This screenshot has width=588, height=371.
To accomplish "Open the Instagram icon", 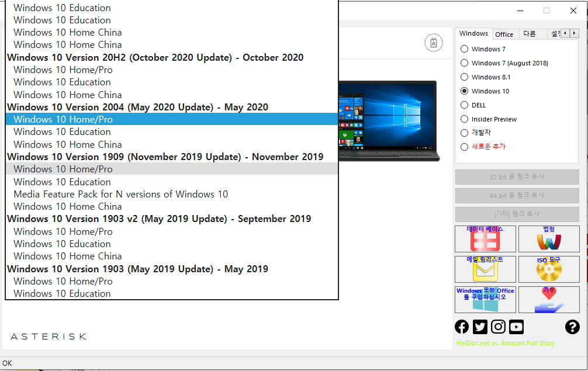I will pyautogui.click(x=498, y=327).
